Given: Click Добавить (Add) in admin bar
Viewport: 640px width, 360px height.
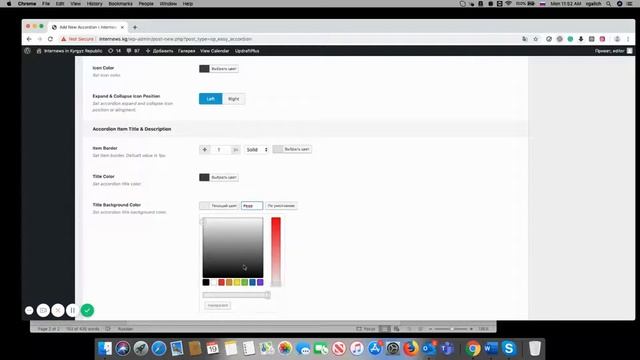Looking at the screenshot, I should click(x=160, y=51).
